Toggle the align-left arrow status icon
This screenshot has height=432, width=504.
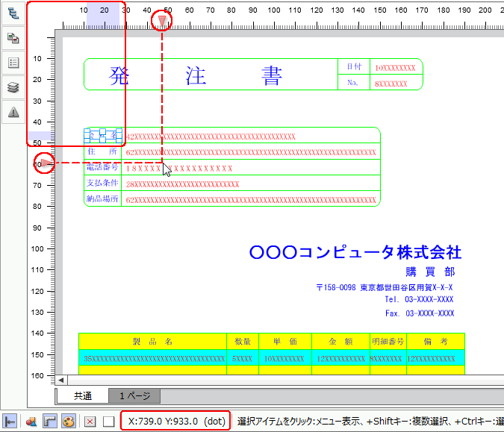coord(10,421)
